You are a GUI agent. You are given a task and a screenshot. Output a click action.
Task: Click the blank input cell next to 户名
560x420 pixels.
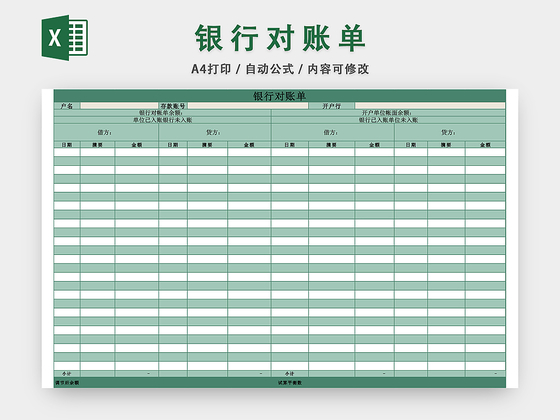(x=119, y=106)
